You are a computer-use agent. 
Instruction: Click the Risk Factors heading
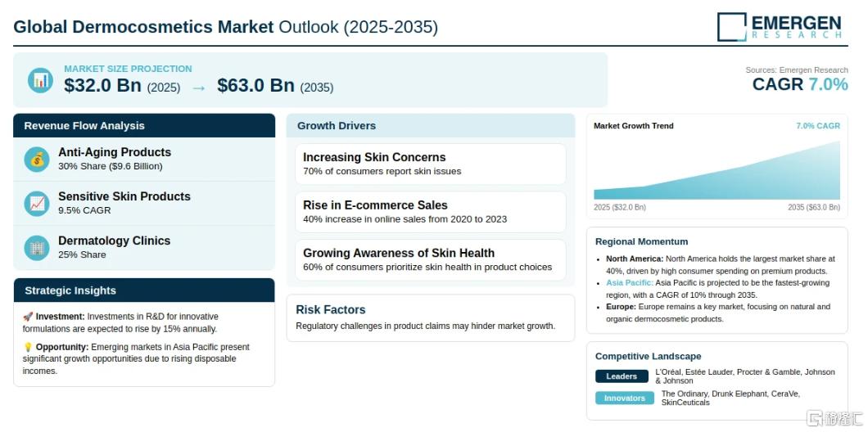pyautogui.click(x=331, y=310)
